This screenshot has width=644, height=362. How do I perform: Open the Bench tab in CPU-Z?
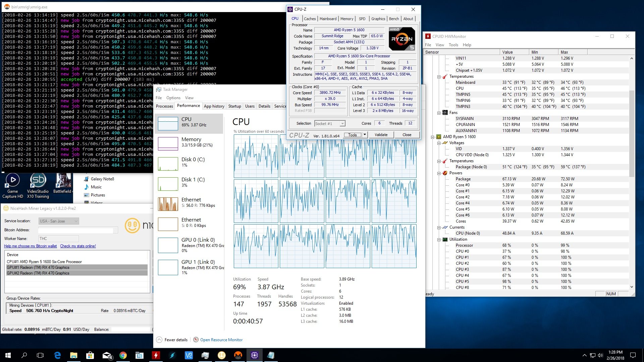tap(394, 19)
